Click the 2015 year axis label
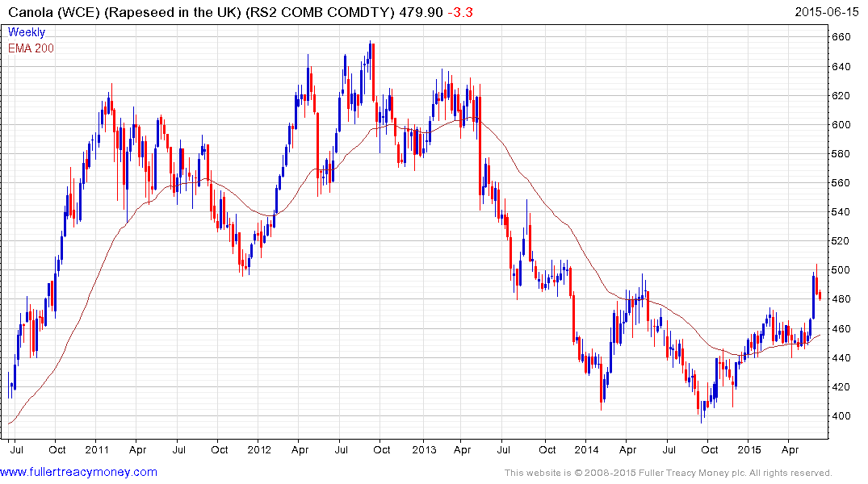 click(x=749, y=449)
